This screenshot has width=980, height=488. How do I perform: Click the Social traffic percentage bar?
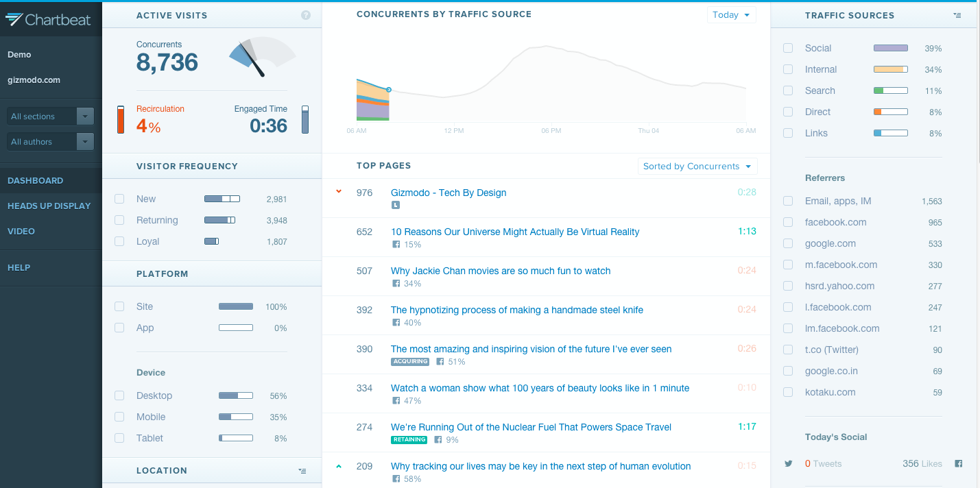coord(891,48)
